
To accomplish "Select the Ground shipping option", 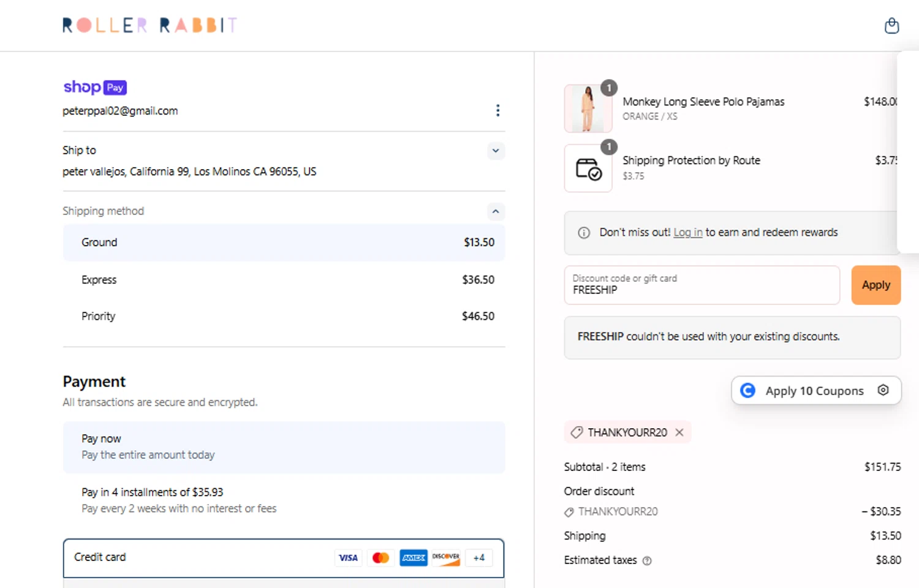I will tap(284, 243).
